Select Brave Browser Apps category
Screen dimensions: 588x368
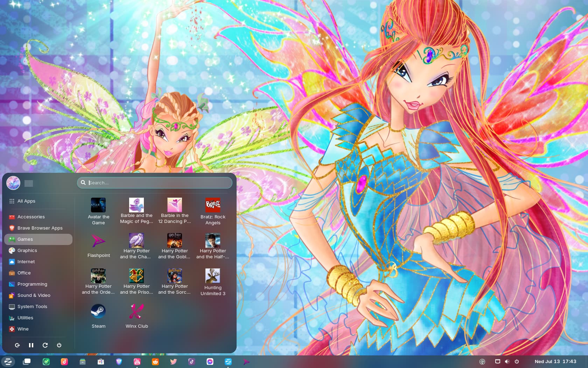(x=38, y=228)
